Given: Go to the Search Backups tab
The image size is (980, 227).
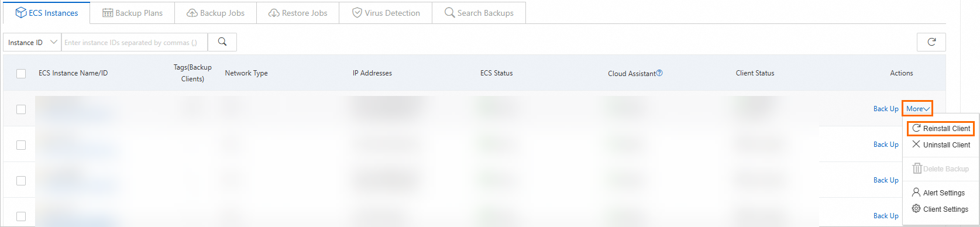Looking at the screenshot, I should [x=479, y=13].
